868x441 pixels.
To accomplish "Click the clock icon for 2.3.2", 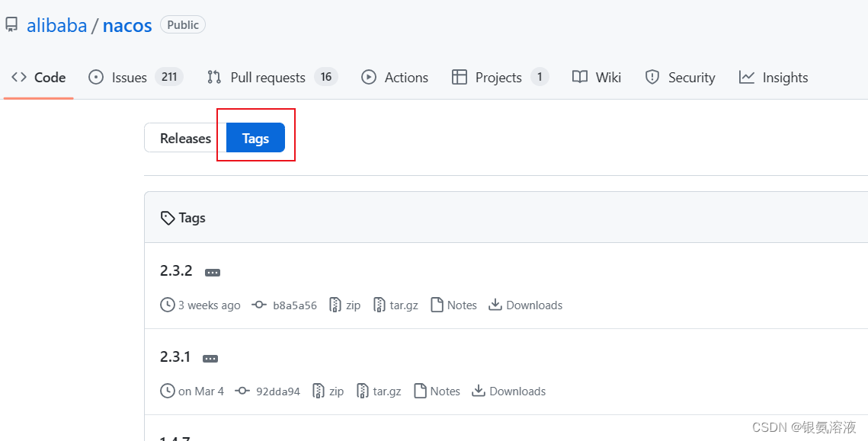I will tap(167, 305).
